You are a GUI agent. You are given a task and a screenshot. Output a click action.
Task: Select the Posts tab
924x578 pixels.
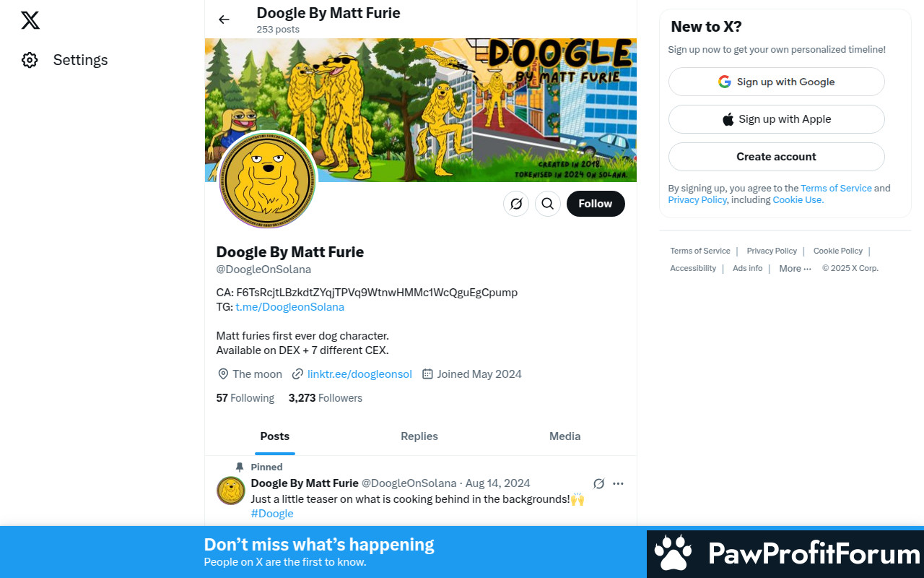[x=275, y=436]
